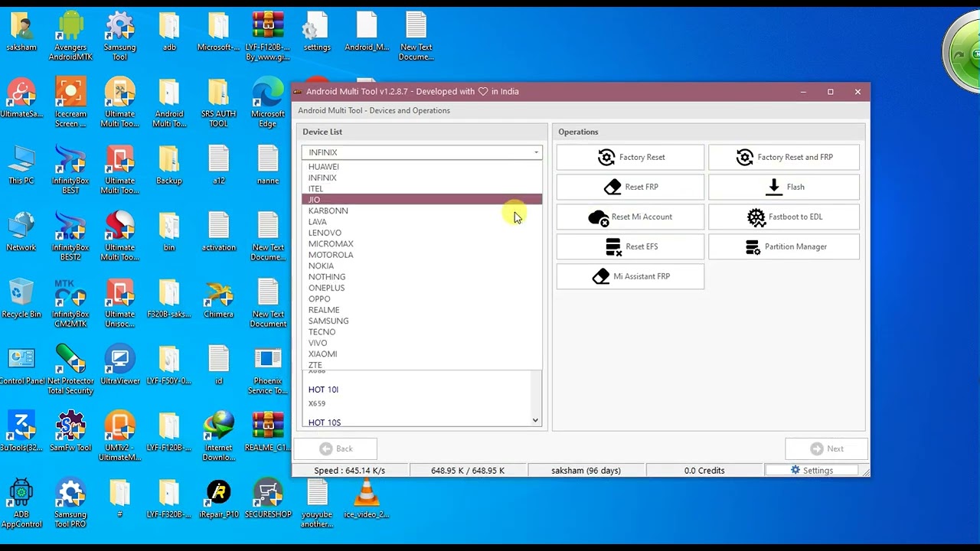The image size is (980, 551).
Task: Select HUAWEI from the brand list
Action: (x=422, y=167)
